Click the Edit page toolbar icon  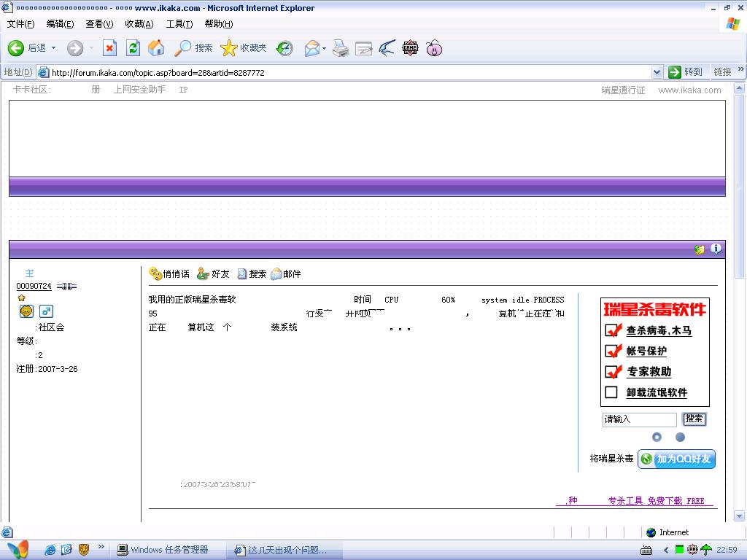point(363,48)
